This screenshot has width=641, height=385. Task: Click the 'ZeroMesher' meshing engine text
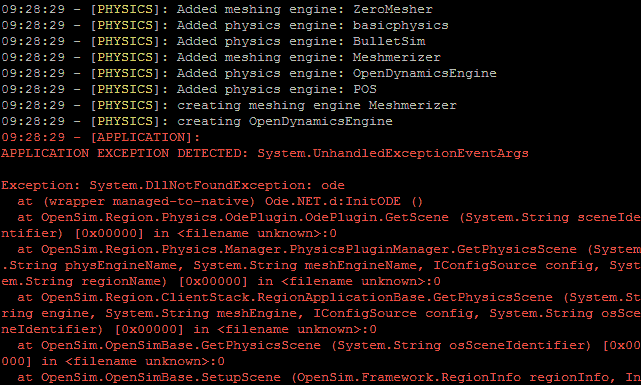pyautogui.click(x=393, y=9)
